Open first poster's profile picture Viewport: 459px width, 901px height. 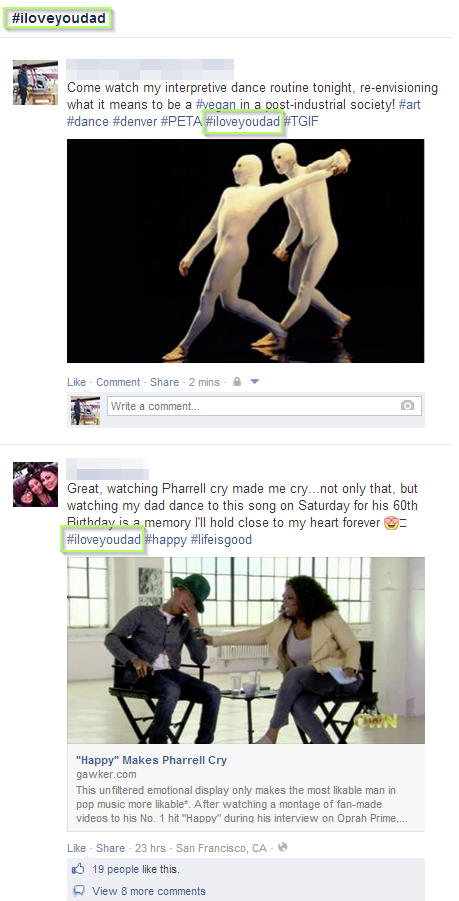36,82
